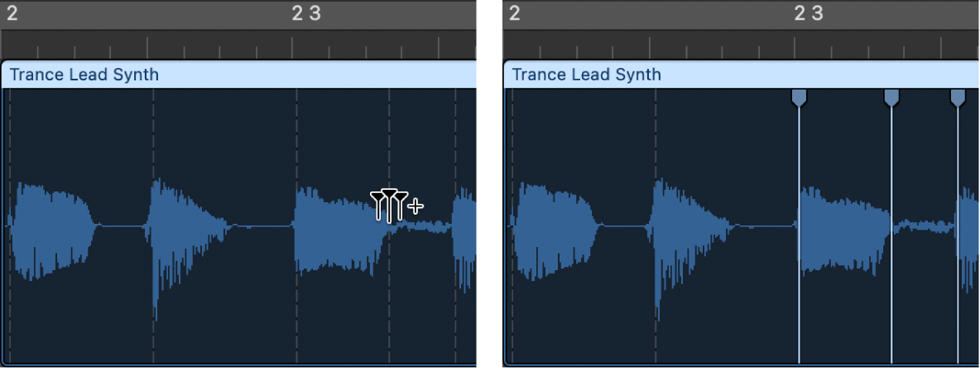Click bar 2 label in the right ruler
Image resolution: width=980 pixels, height=368 pixels.
[515, 13]
